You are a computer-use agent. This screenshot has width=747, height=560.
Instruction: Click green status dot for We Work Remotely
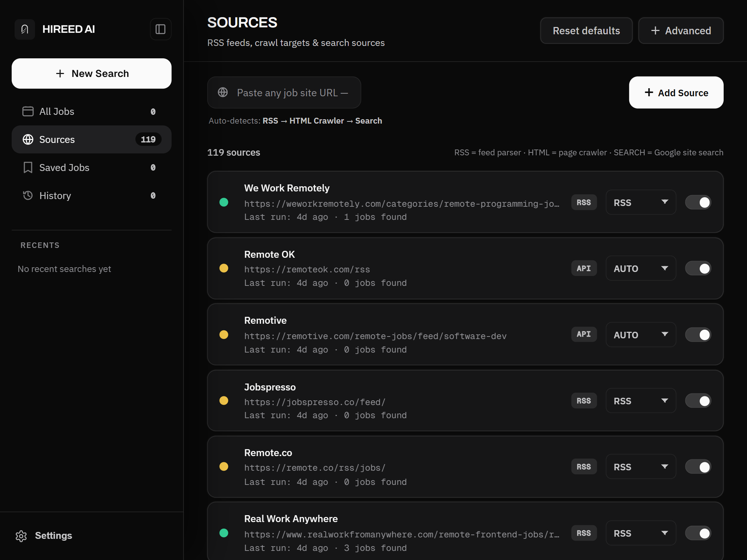pyautogui.click(x=224, y=202)
